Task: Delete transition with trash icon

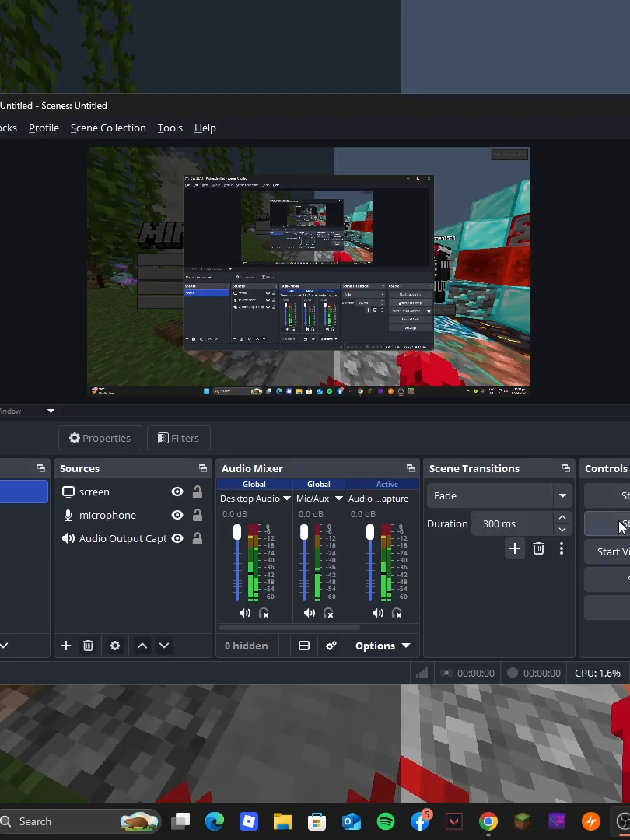Action: coord(538,548)
